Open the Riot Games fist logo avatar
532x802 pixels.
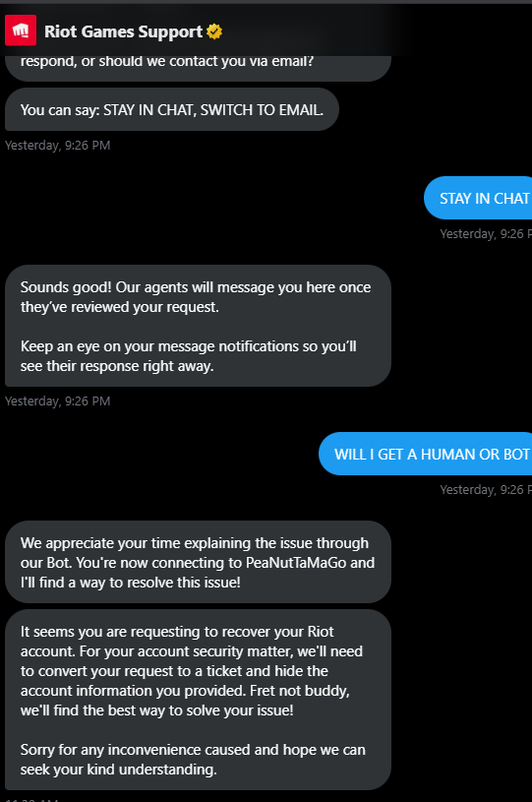pos(21,31)
